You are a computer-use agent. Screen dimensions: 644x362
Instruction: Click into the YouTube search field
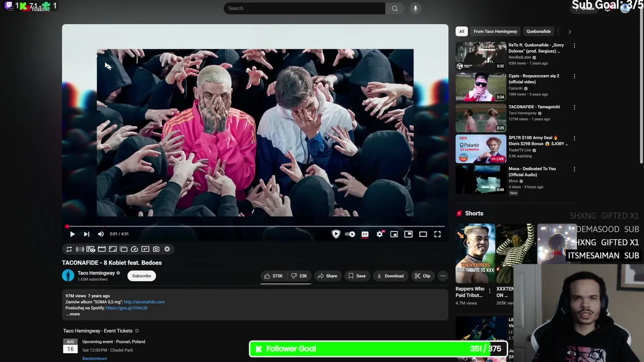coord(304,8)
